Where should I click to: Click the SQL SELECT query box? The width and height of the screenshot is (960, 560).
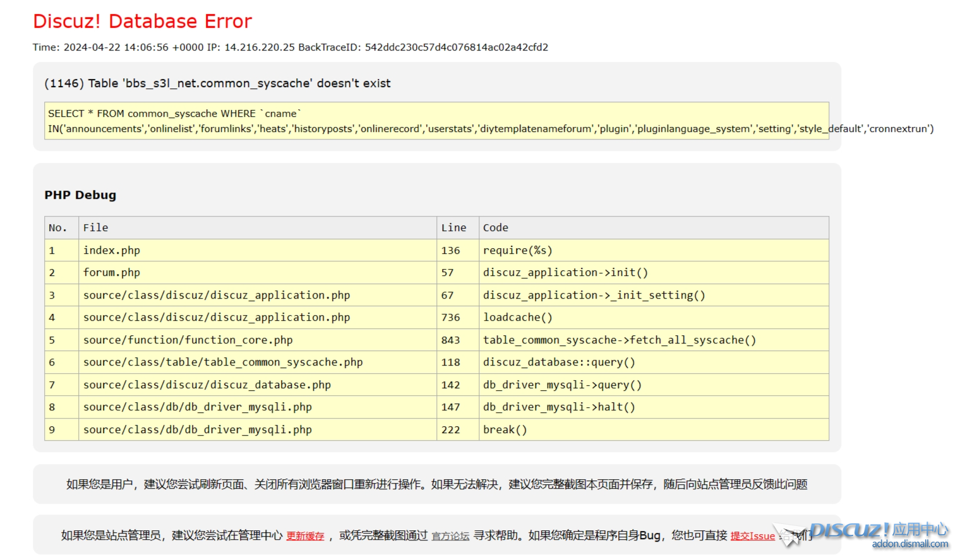(436, 121)
